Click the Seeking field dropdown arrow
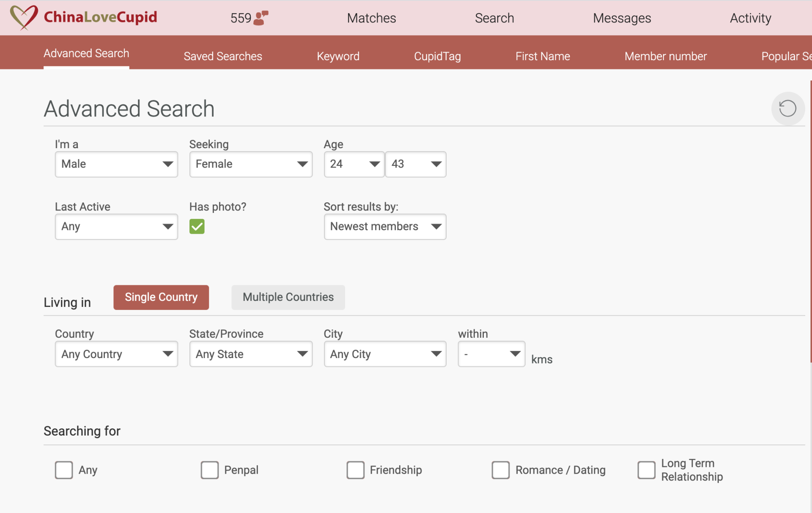812x513 pixels. [x=302, y=164]
